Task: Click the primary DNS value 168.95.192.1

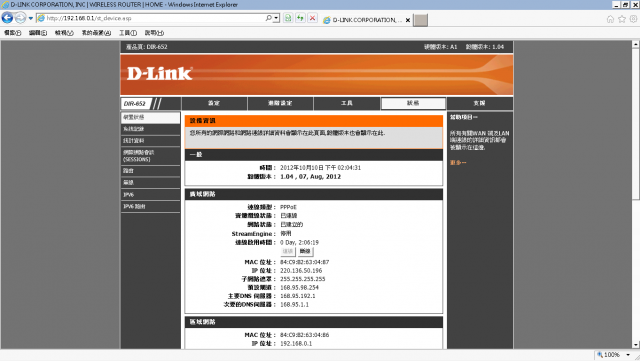Action: [x=298, y=296]
